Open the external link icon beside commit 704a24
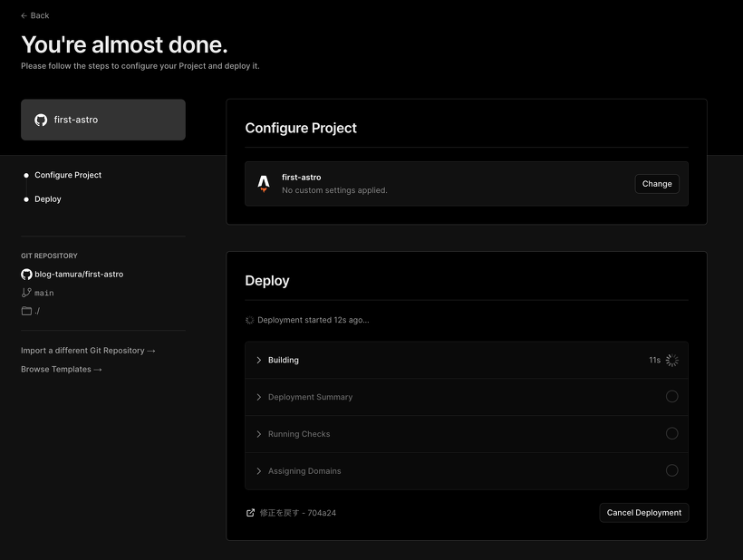743x560 pixels. click(250, 513)
